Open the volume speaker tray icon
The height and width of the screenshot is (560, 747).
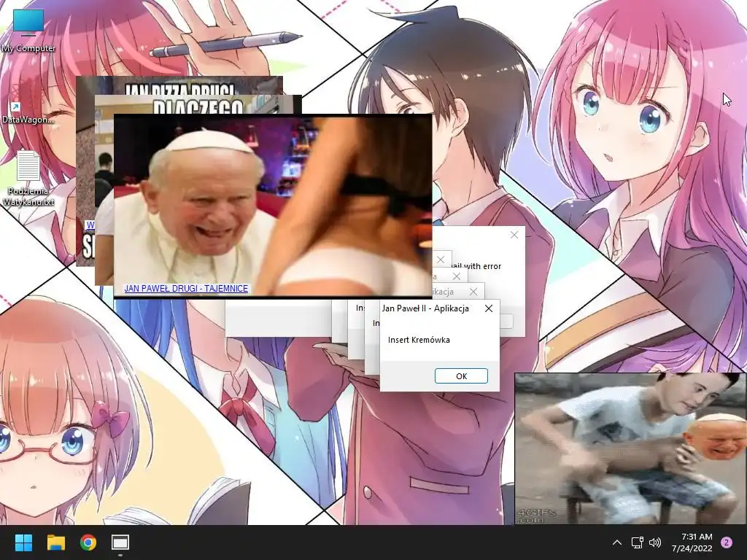(655, 542)
